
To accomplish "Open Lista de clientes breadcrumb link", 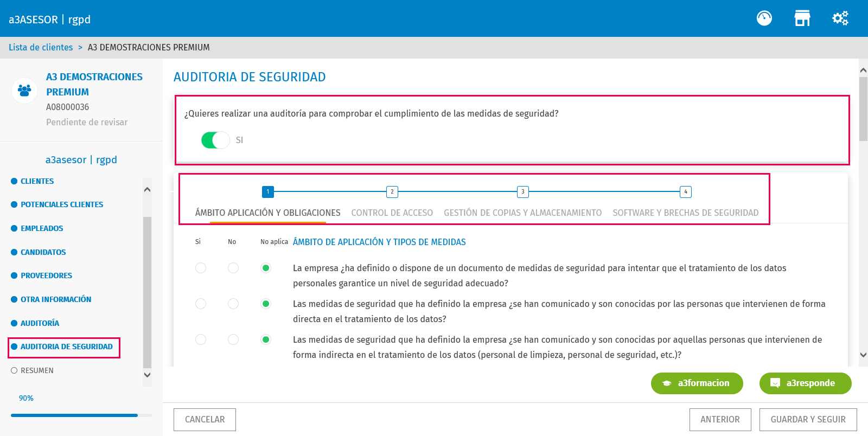I will pos(41,47).
